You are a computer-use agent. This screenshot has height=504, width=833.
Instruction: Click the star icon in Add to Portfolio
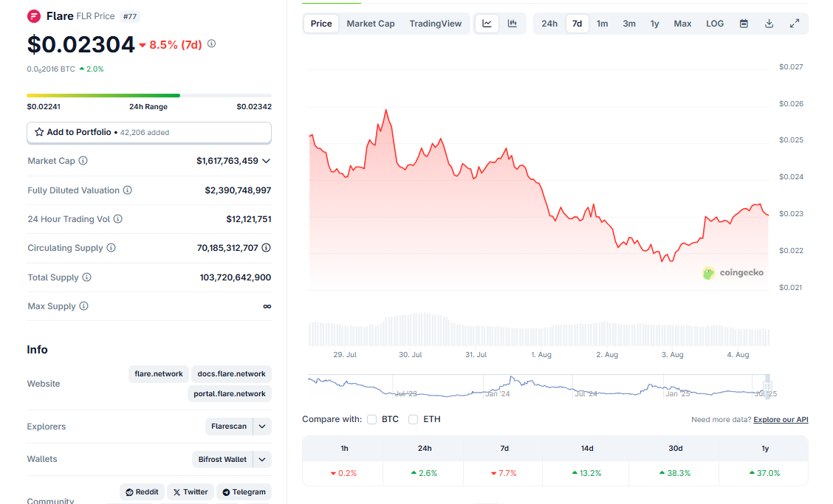[39, 132]
